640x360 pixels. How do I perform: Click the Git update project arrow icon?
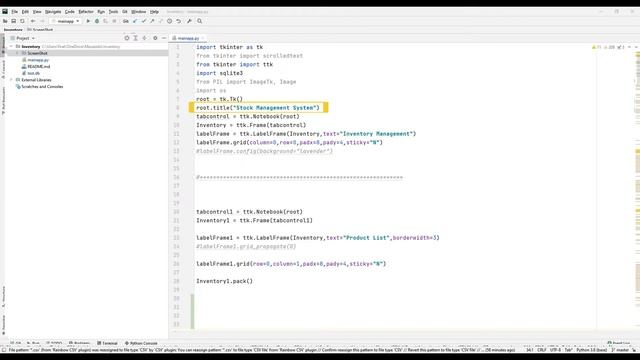(135, 21)
